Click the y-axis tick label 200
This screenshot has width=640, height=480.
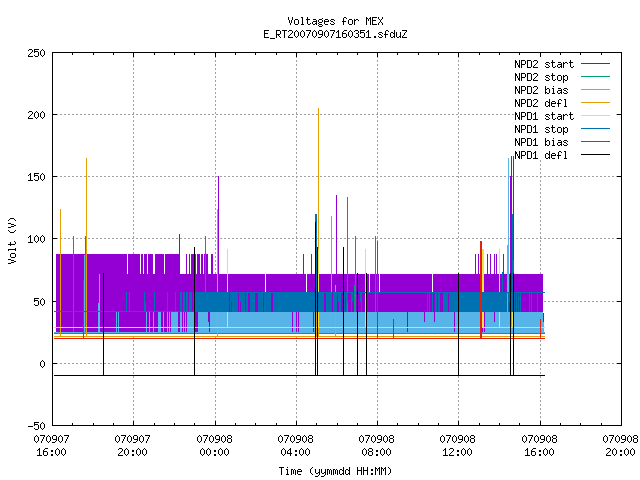pyautogui.click(x=36, y=115)
